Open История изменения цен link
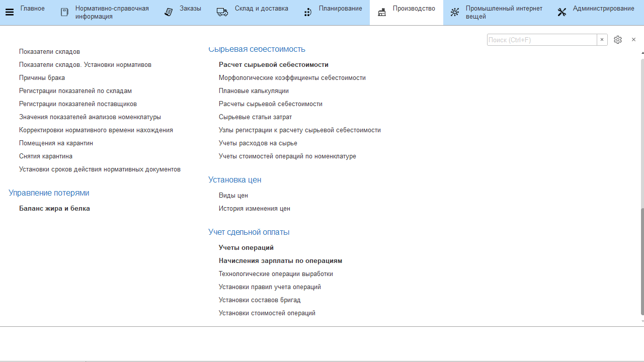 tap(255, 209)
